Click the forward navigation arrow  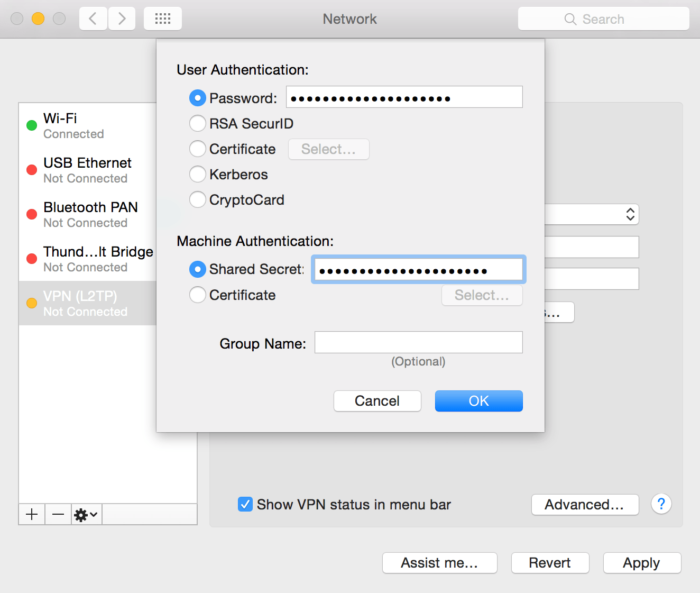click(x=122, y=18)
